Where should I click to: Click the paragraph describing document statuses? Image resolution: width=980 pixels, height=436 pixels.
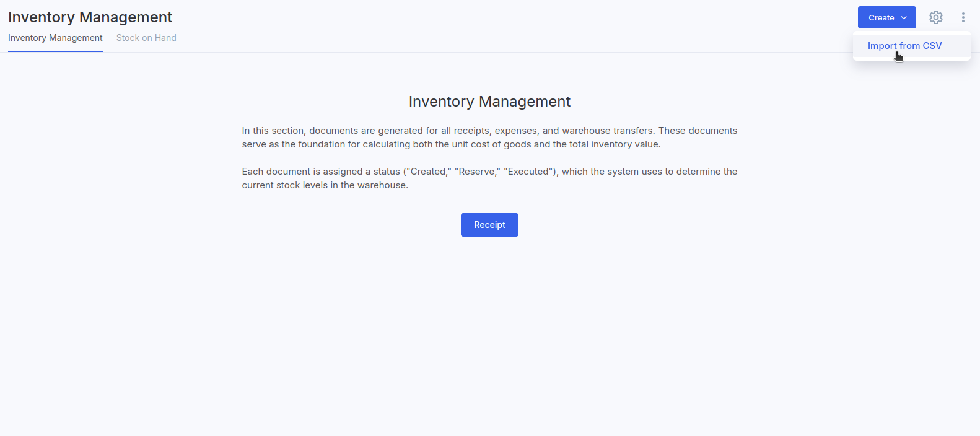click(489, 178)
